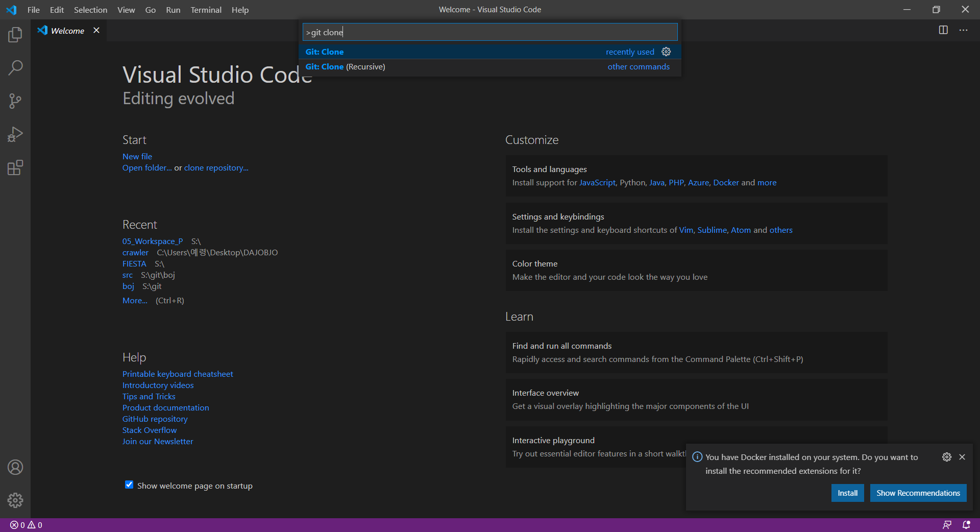Select Git: Clone command
The width and height of the screenshot is (980, 532).
tap(490, 52)
